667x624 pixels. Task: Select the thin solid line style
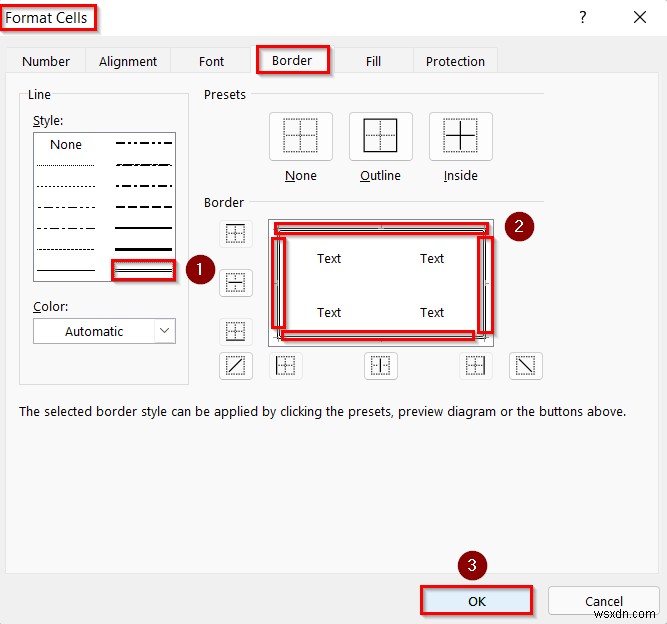click(66, 270)
